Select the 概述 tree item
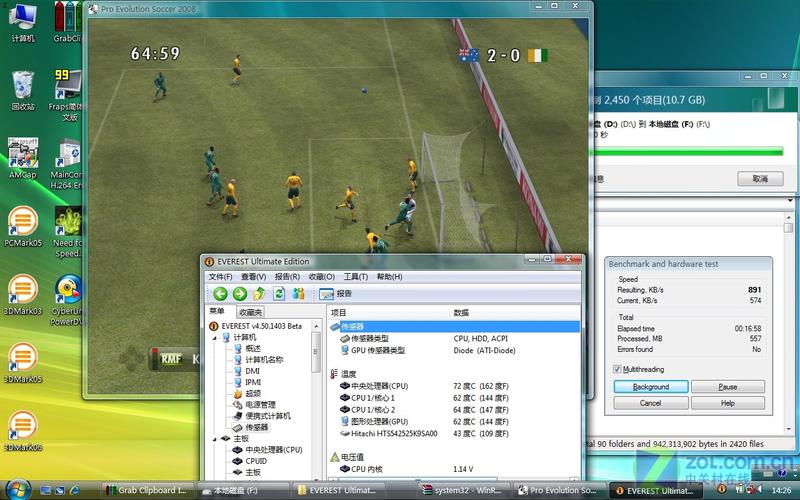The image size is (800, 500). (253, 348)
